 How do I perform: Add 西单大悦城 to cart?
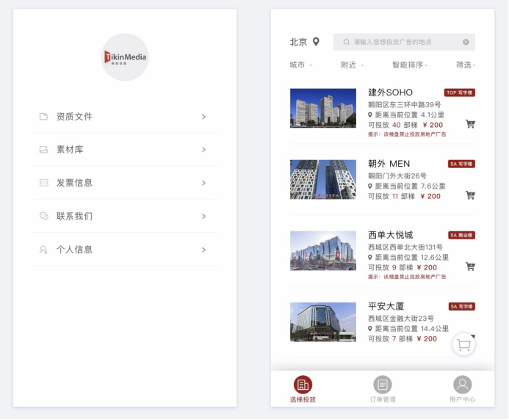pyautogui.click(x=470, y=267)
